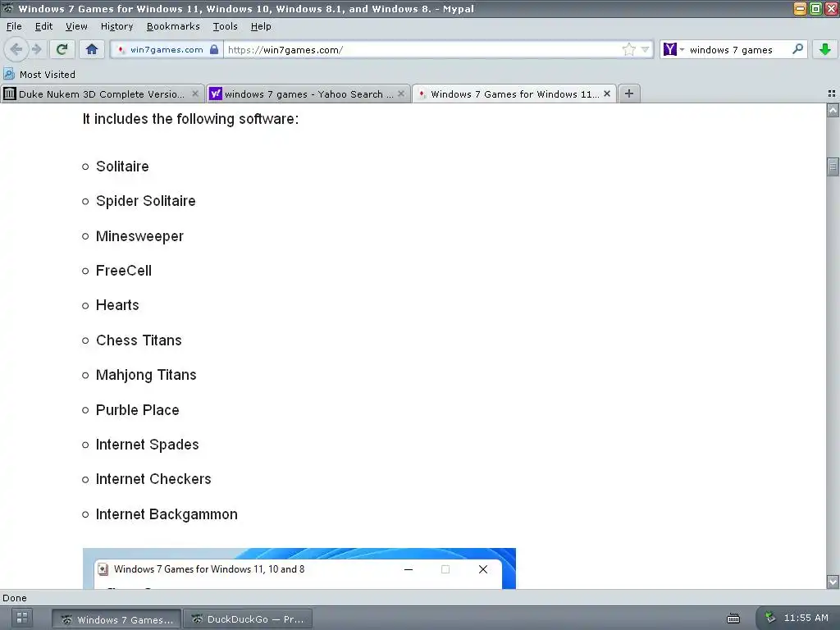Switch to DuckDuckGo taskbar window
Viewport: 840px width, 630px height.
point(248,619)
